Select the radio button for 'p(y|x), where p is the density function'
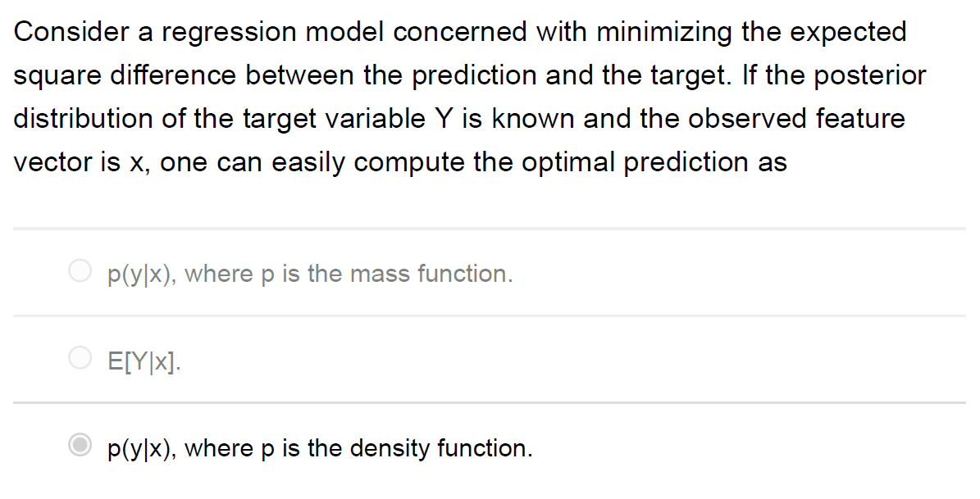The width and height of the screenshot is (980, 499). click(x=80, y=445)
